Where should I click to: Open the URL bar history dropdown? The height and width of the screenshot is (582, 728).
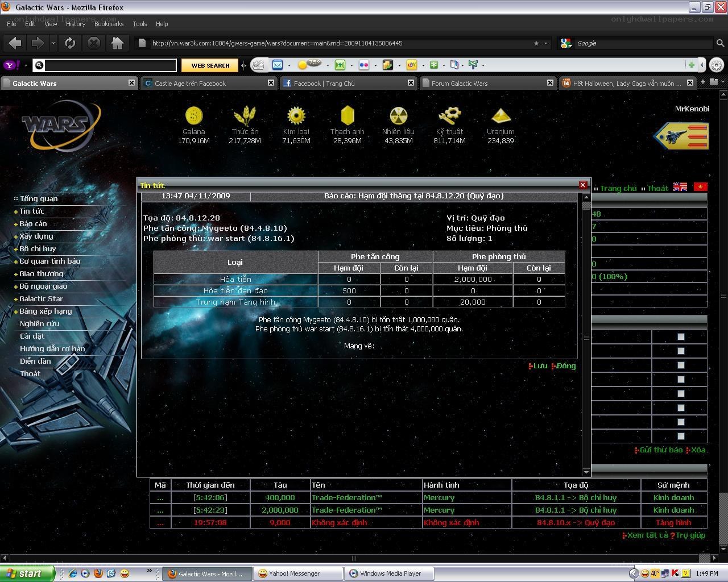click(546, 43)
